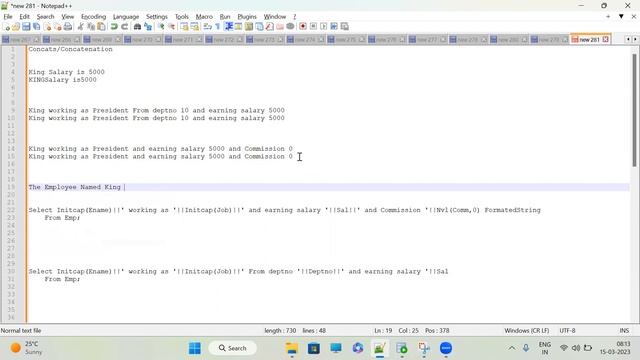Expand the hidden system tray icons
Viewport: 640px width, 360px height.
coord(511,348)
